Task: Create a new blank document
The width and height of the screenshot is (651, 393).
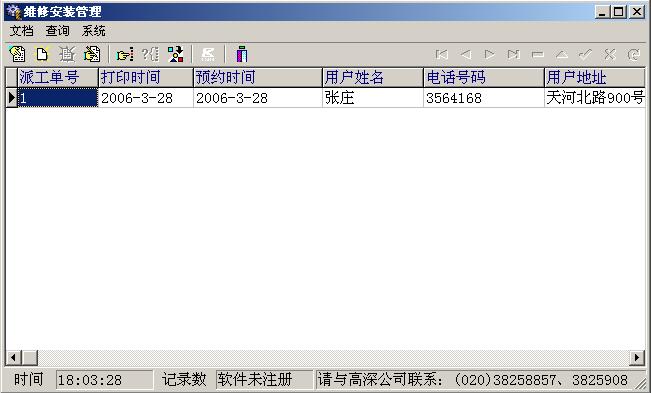Action: pos(42,54)
